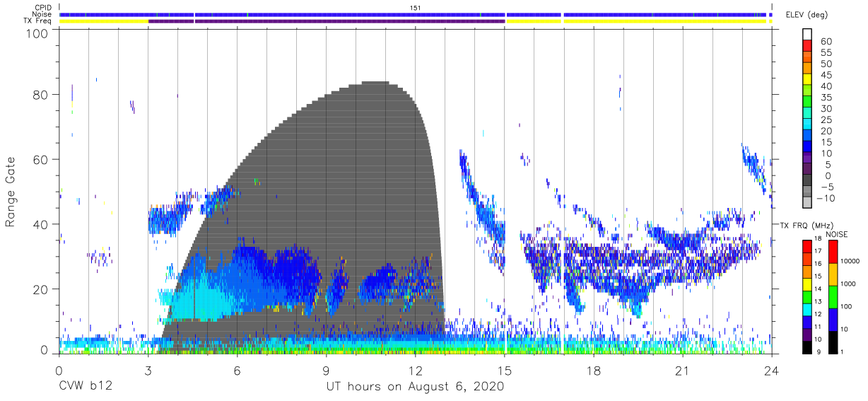Screen dimensions: 868x401
Task: Click the '80' tick on Range Gate axis
Action: [x=41, y=95]
